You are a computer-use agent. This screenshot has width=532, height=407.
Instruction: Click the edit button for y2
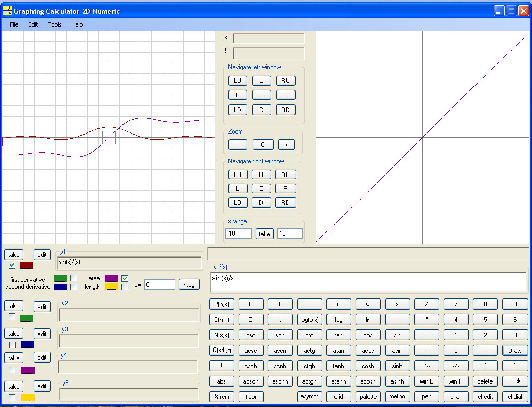point(42,306)
